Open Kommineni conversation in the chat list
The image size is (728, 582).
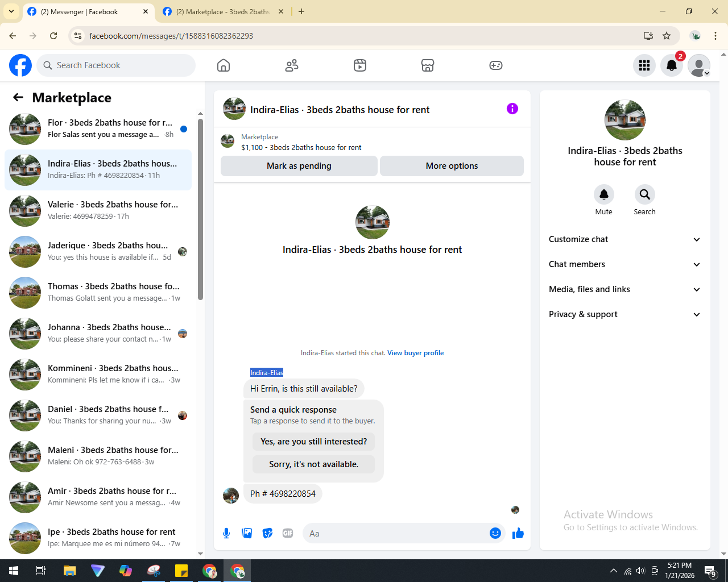click(98, 375)
